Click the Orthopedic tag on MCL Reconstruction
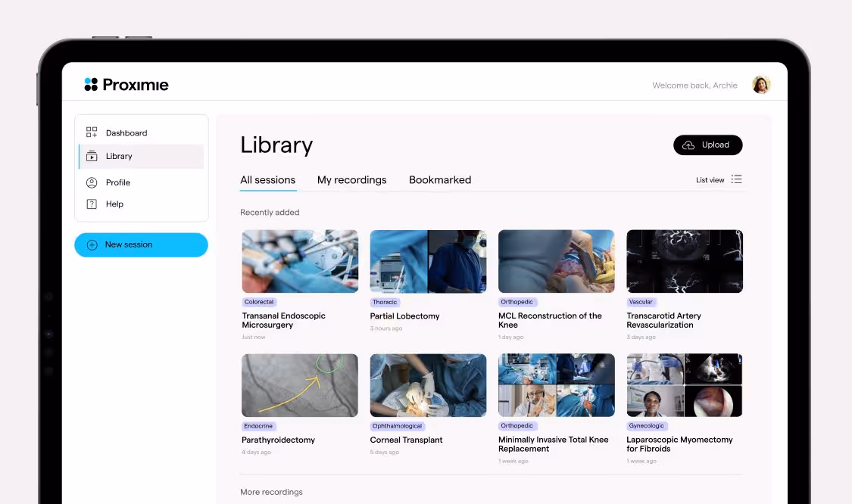The height and width of the screenshot is (504, 852). [517, 302]
